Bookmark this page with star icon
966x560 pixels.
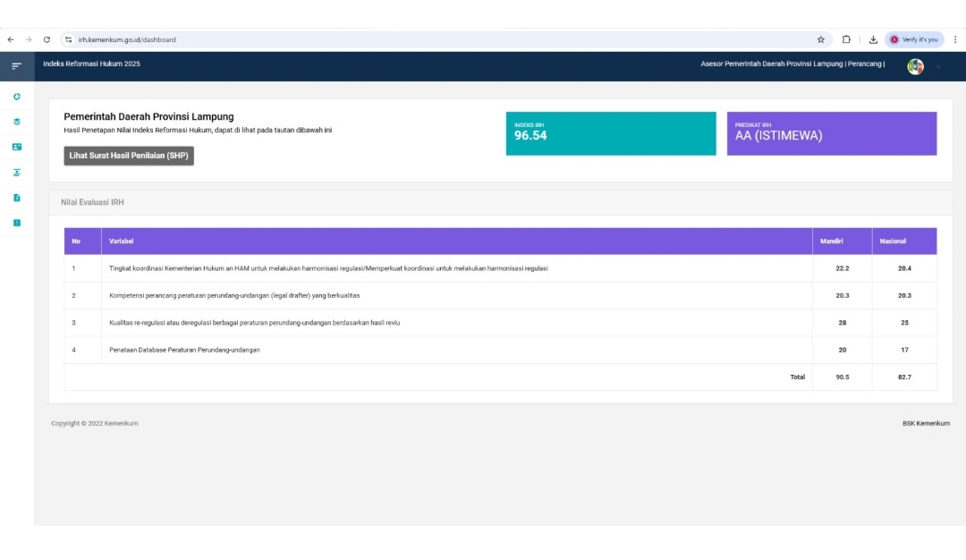pos(820,39)
